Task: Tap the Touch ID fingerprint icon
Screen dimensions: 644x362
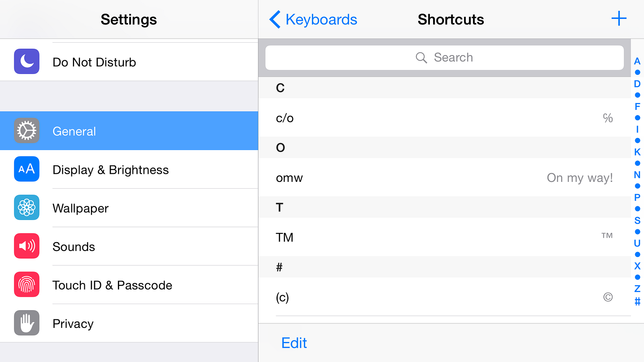Action: click(27, 284)
